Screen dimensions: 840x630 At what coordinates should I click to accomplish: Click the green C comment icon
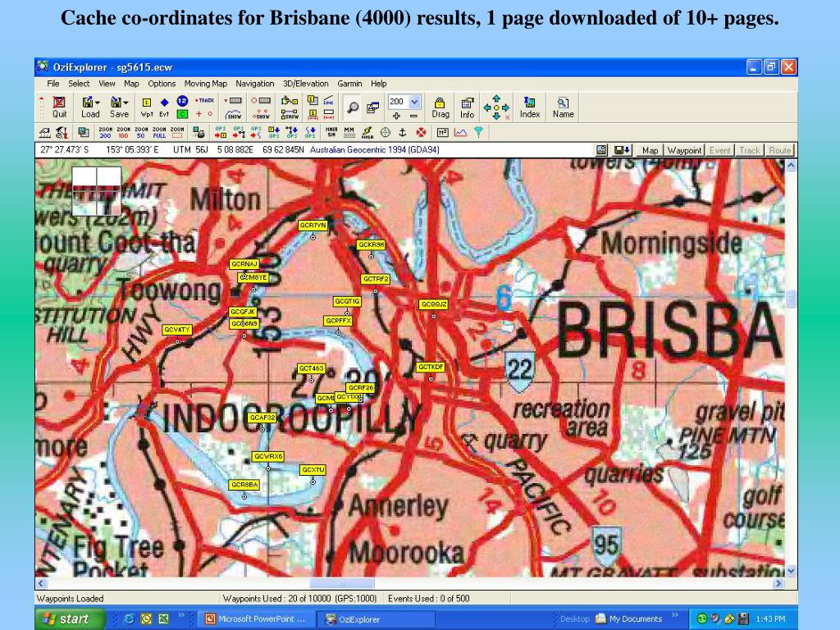pos(182,113)
